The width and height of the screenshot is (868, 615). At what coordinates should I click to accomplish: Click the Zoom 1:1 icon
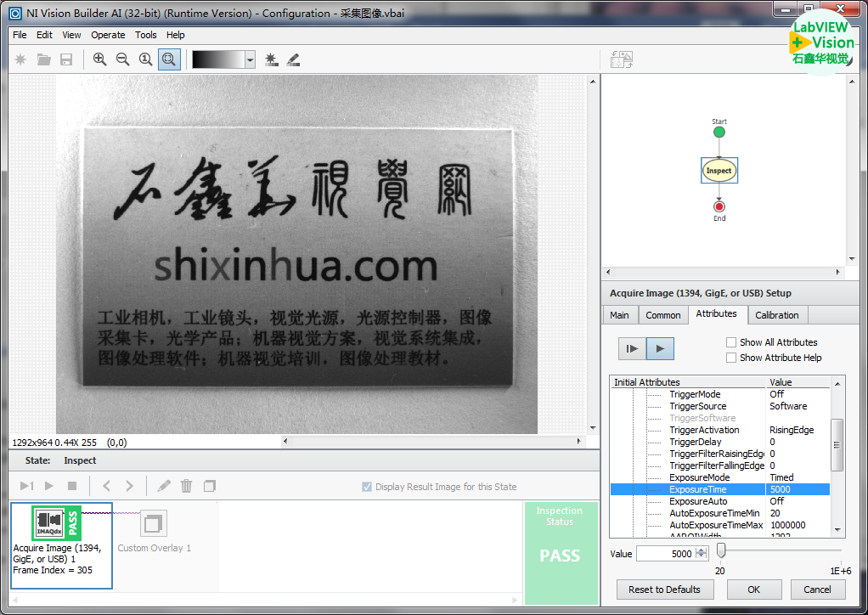pyautogui.click(x=146, y=59)
